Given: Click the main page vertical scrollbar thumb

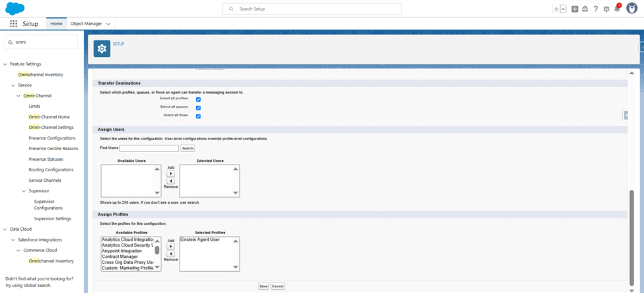Looking at the screenshot, I should click(x=631, y=237).
